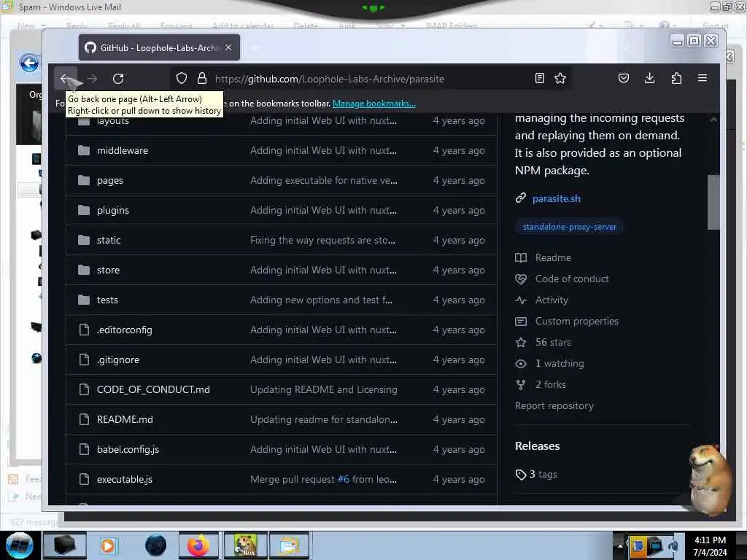Open the Pocket save icon

tap(624, 79)
